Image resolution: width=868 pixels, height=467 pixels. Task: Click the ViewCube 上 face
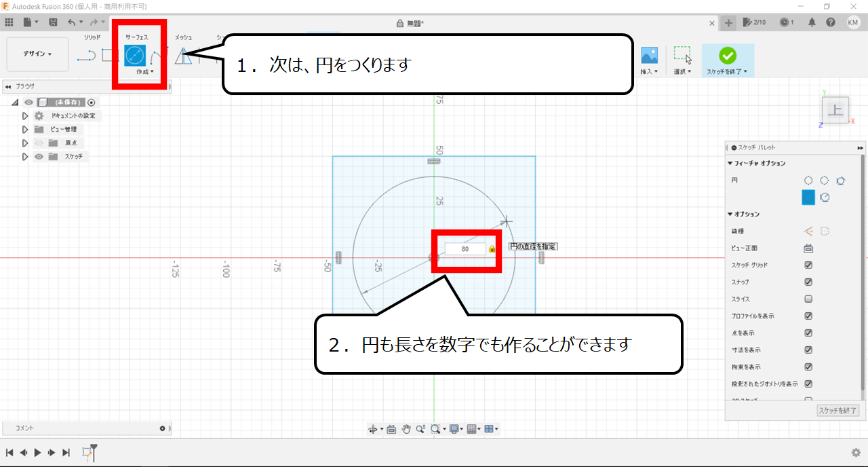tap(835, 111)
